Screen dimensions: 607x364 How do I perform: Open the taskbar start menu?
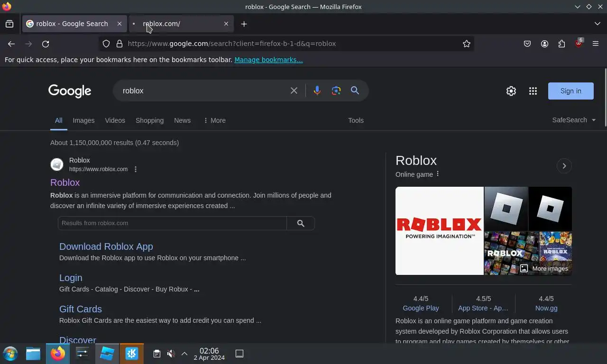coord(10,354)
